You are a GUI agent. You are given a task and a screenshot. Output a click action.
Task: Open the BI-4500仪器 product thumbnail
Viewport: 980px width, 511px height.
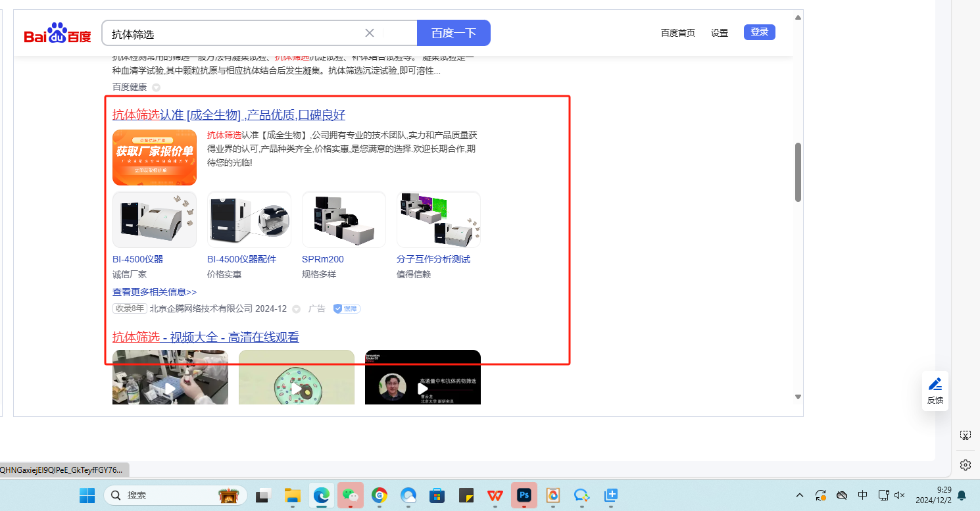[x=155, y=220]
